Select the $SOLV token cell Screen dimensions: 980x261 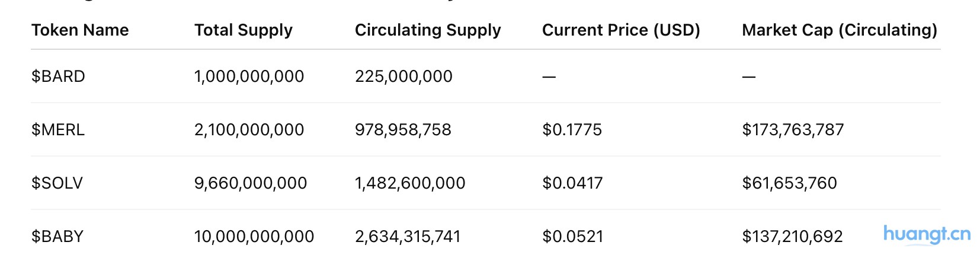coord(57,183)
